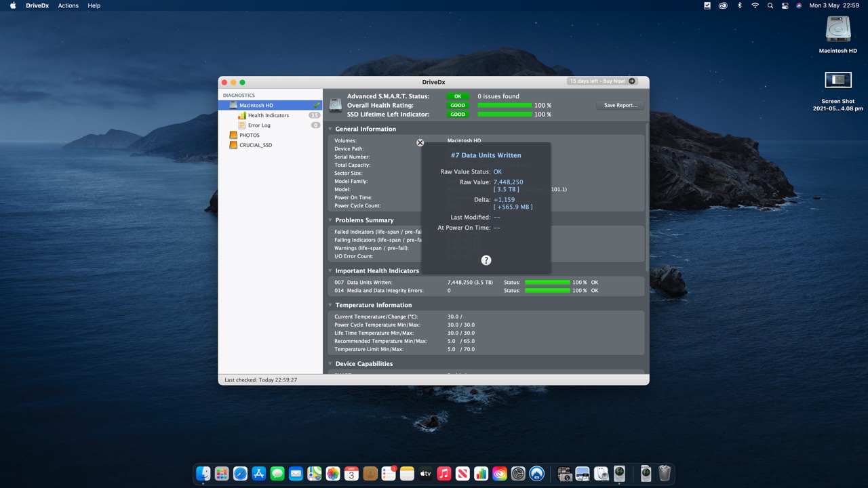Screen dimensions: 868x488
Task: Open the Error Log sidebar item
Action: 259,125
